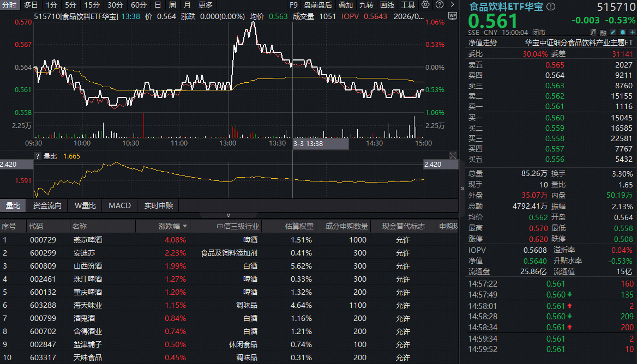Sort by 涨跌幅 column header
Viewport: 637px width, 364px height.
point(172,226)
